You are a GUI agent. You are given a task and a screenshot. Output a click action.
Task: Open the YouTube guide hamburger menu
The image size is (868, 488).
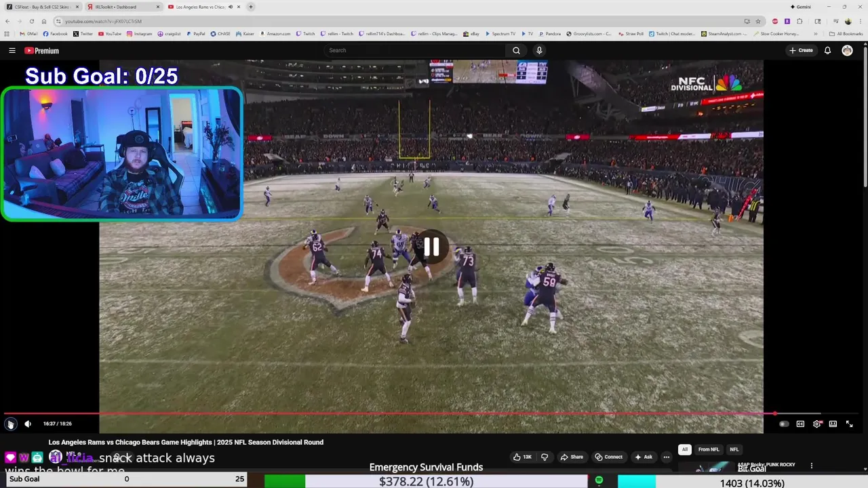(12, 50)
